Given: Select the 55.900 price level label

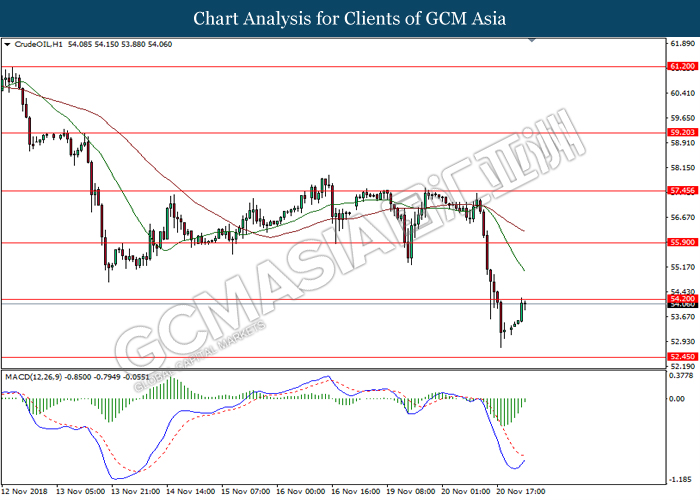Looking at the screenshot, I should (682, 242).
